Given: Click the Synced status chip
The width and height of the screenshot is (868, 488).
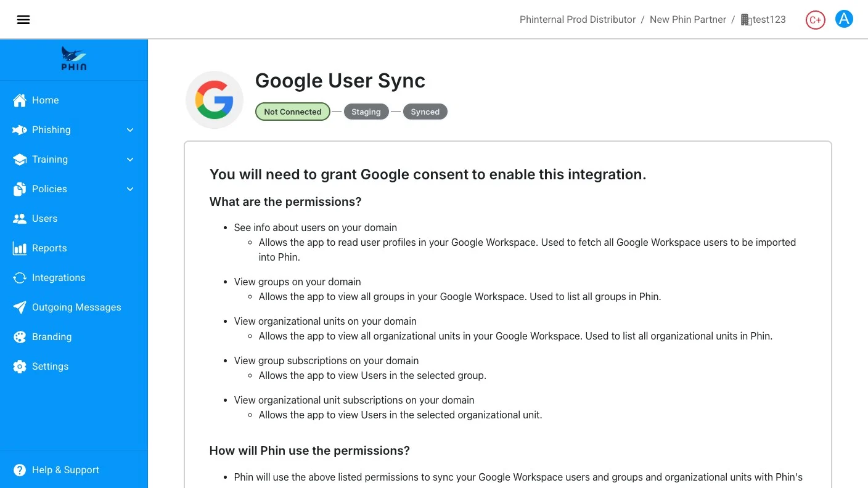Looking at the screenshot, I should [x=425, y=112].
